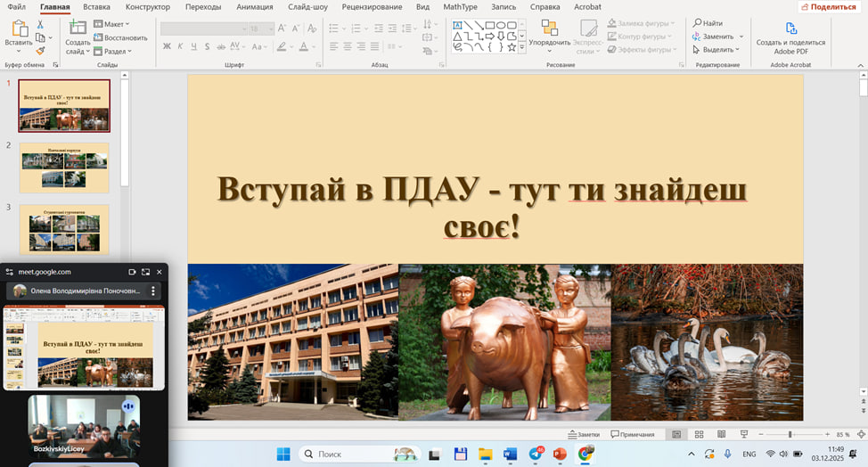Adjust the zoom slider in status bar
Image resolution: width=868 pixels, height=467 pixels.
[790, 434]
